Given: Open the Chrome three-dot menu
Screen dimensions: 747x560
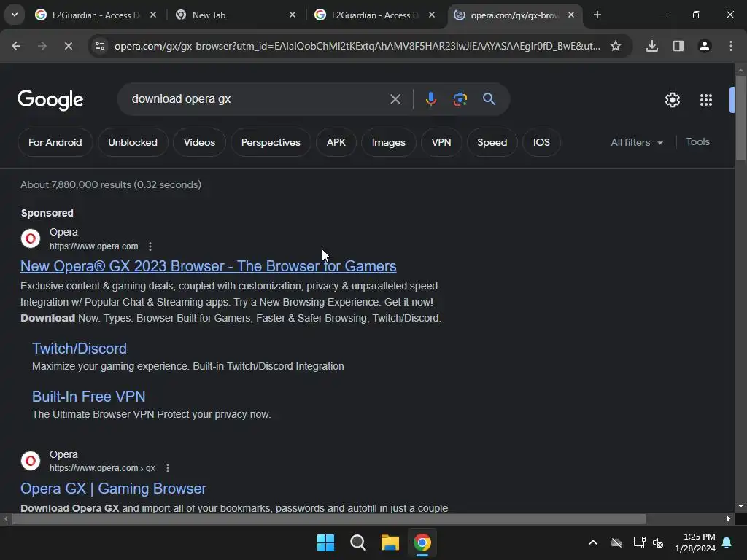Looking at the screenshot, I should 731,46.
